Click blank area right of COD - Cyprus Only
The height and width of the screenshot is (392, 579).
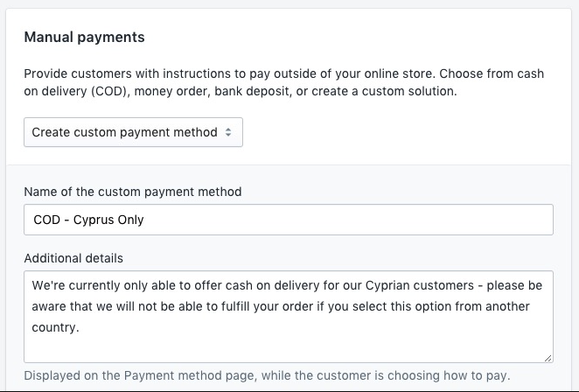click(x=350, y=220)
